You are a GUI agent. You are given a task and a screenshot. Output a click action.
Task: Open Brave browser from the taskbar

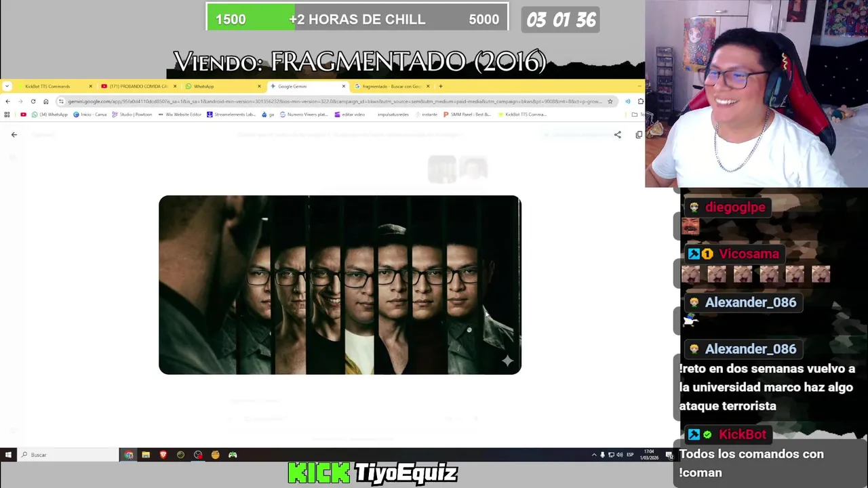(x=163, y=455)
